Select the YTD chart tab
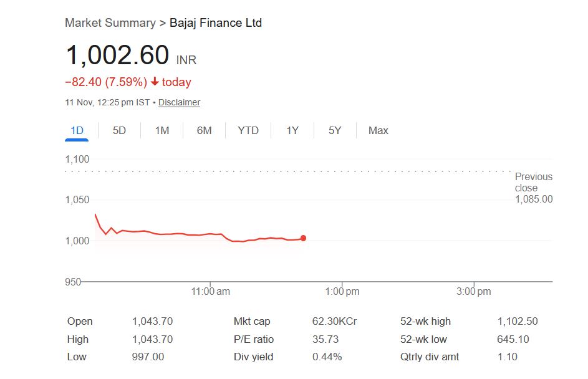 tap(248, 130)
